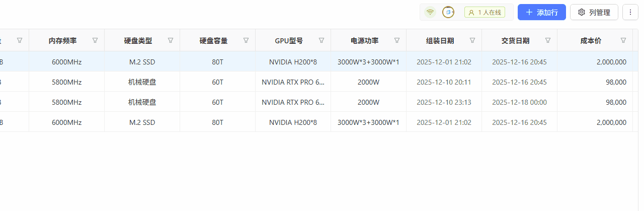Click the 添加行 button to add a row

pyautogui.click(x=542, y=12)
